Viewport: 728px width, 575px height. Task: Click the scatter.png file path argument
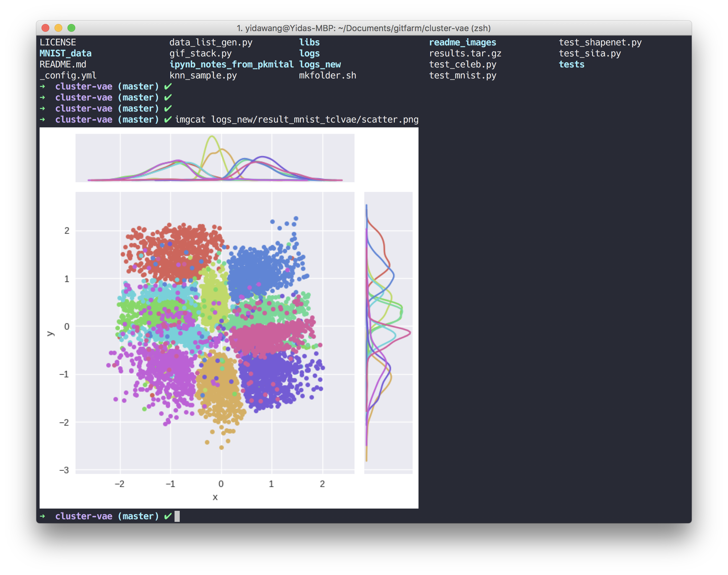click(315, 120)
